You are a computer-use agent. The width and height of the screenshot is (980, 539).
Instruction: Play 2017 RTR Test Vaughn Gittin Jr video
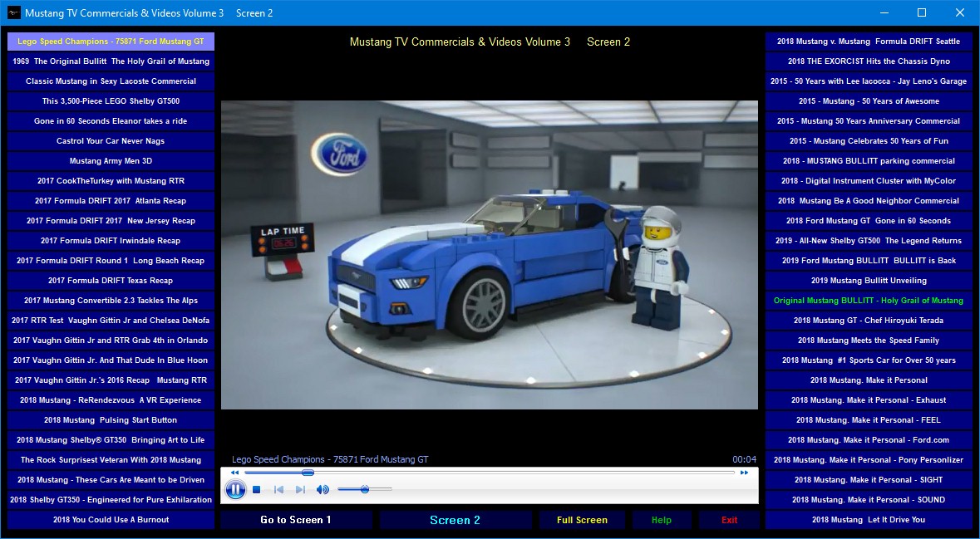[111, 321]
